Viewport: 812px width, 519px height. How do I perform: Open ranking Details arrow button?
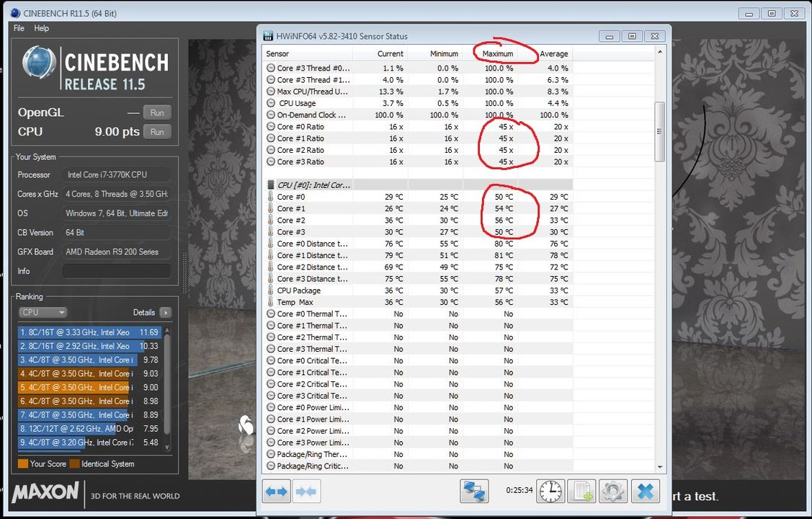[166, 312]
